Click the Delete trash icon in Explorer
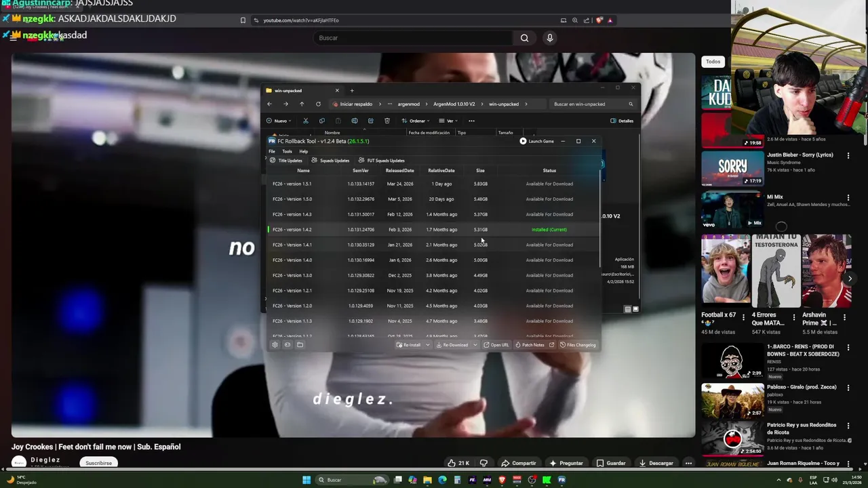 pyautogui.click(x=387, y=121)
